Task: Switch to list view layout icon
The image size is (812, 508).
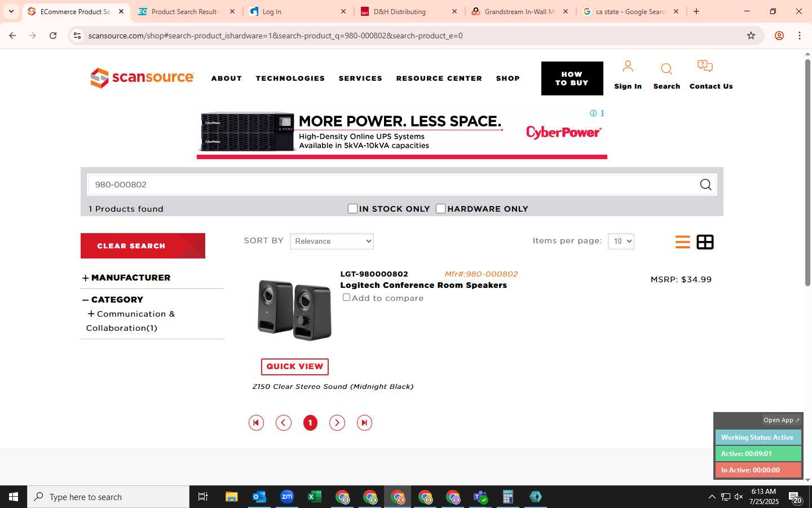Action: 682,242
